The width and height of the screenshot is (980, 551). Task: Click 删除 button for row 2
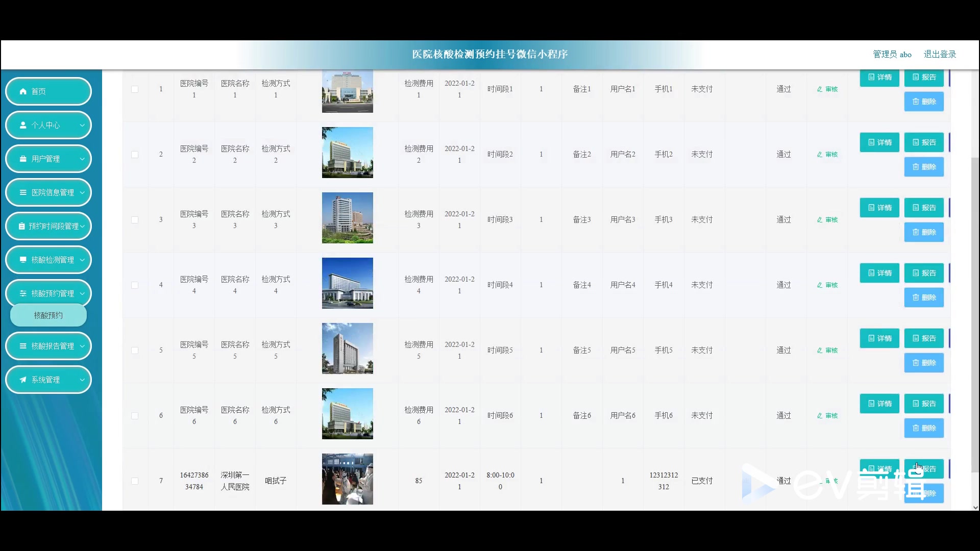pos(924,167)
